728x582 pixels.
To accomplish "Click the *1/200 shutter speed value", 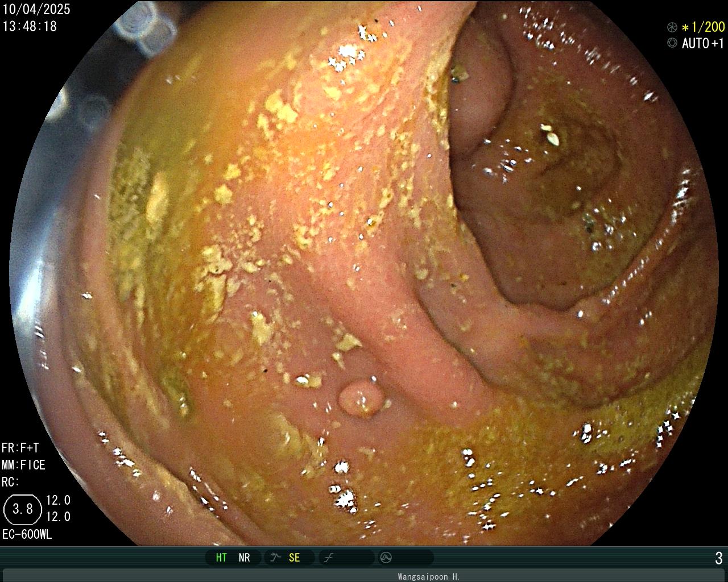I will tap(703, 27).
